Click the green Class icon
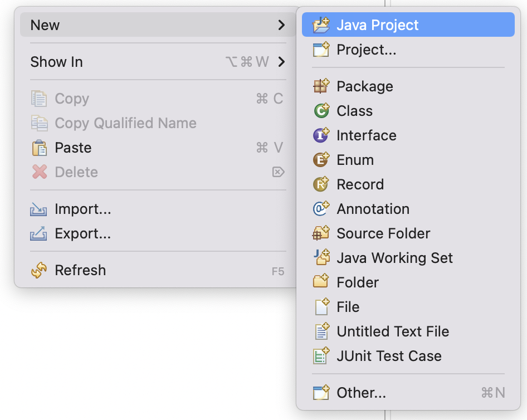Screen dimensions: 527x420 pos(321,110)
